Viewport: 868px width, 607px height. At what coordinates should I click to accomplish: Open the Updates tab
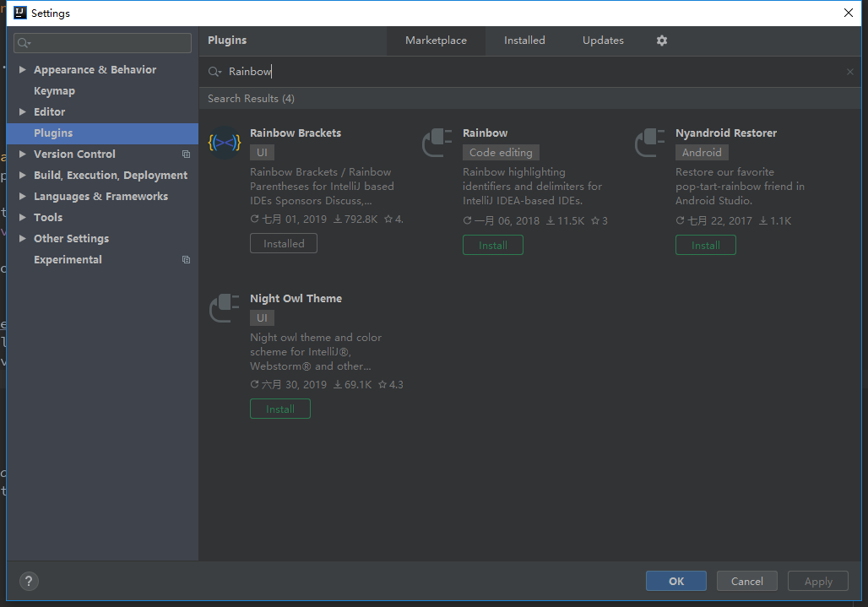point(603,40)
